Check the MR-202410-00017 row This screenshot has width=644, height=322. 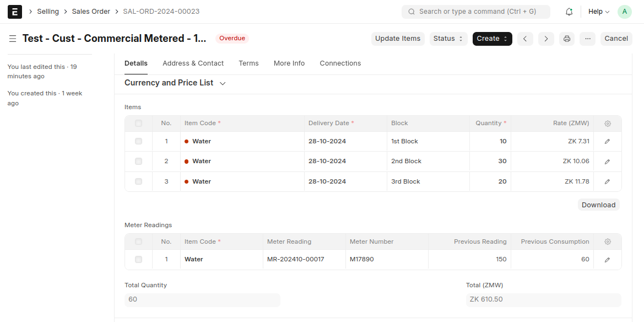[x=138, y=260]
